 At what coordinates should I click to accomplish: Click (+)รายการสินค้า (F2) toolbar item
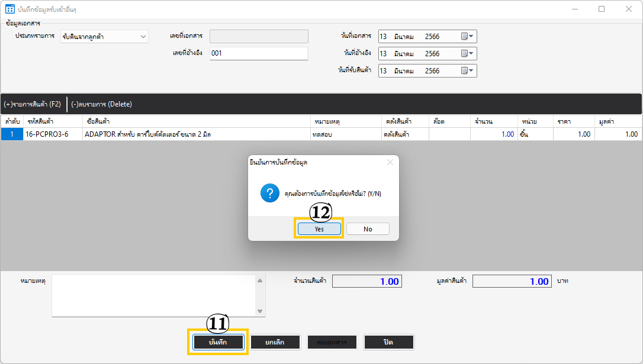point(33,104)
